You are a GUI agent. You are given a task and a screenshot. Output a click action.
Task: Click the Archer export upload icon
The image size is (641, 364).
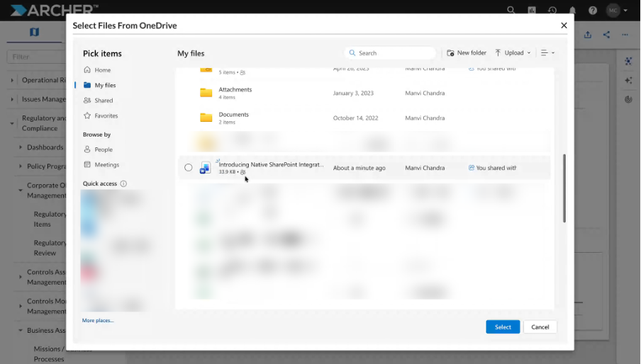pos(587,35)
